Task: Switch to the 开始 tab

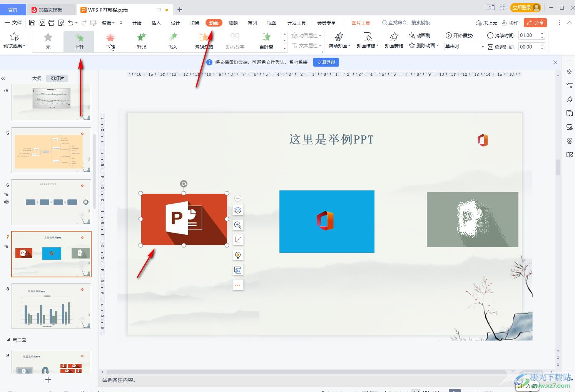Action: coord(137,23)
